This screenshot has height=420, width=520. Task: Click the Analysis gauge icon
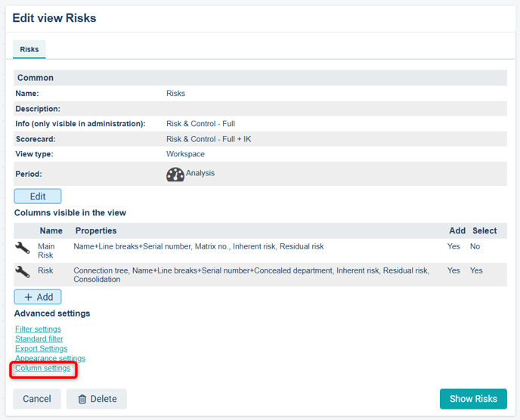[x=175, y=174]
